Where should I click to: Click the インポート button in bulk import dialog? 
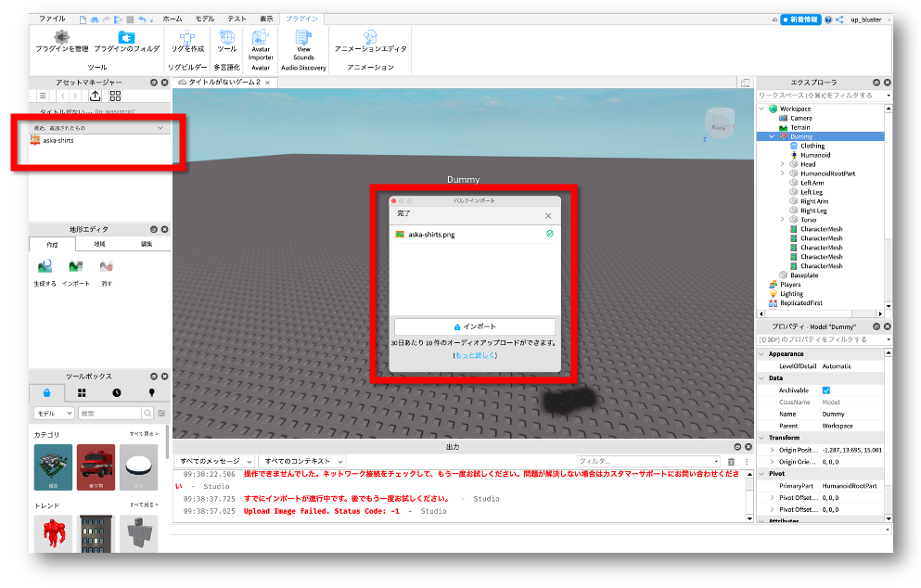pos(474,326)
